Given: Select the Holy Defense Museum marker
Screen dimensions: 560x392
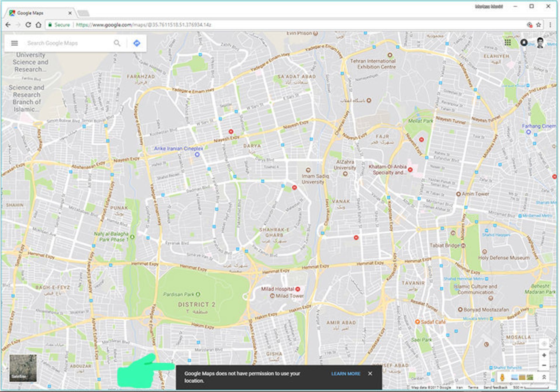Looking at the screenshot, I should 484,251.
